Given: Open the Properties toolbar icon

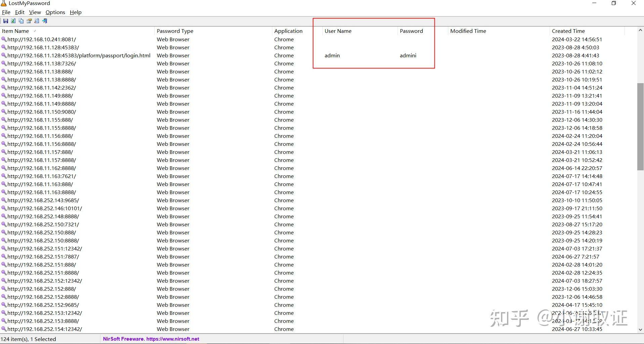Looking at the screenshot, I should [29, 21].
